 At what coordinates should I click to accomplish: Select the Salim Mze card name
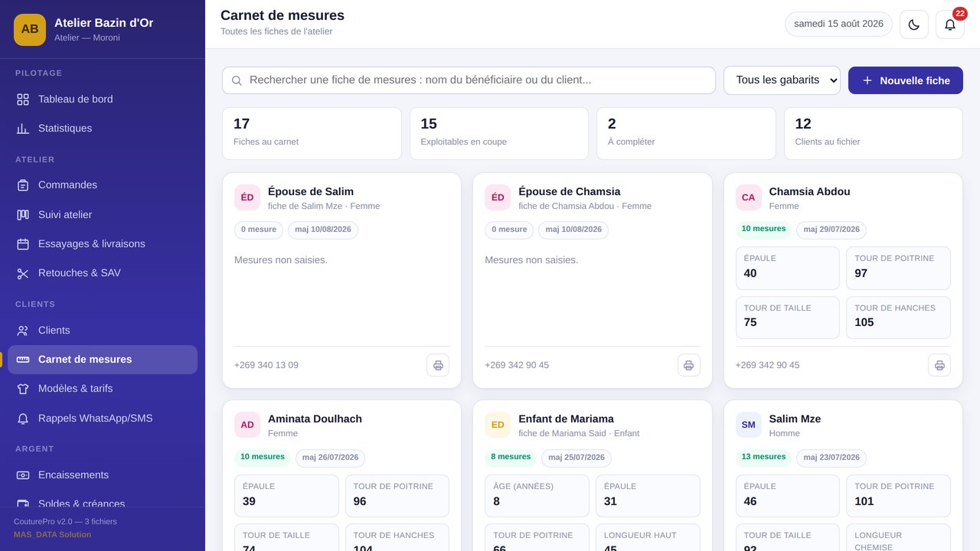pyautogui.click(x=795, y=419)
